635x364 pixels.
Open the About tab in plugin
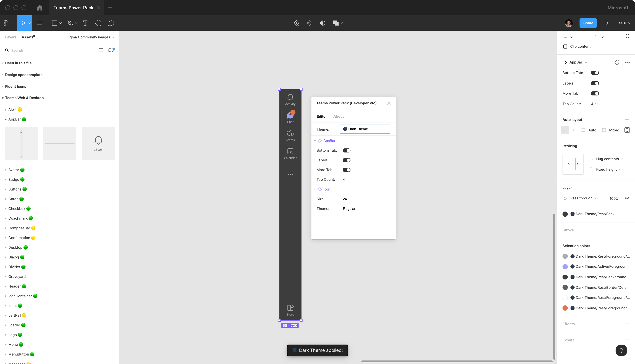coord(338,116)
